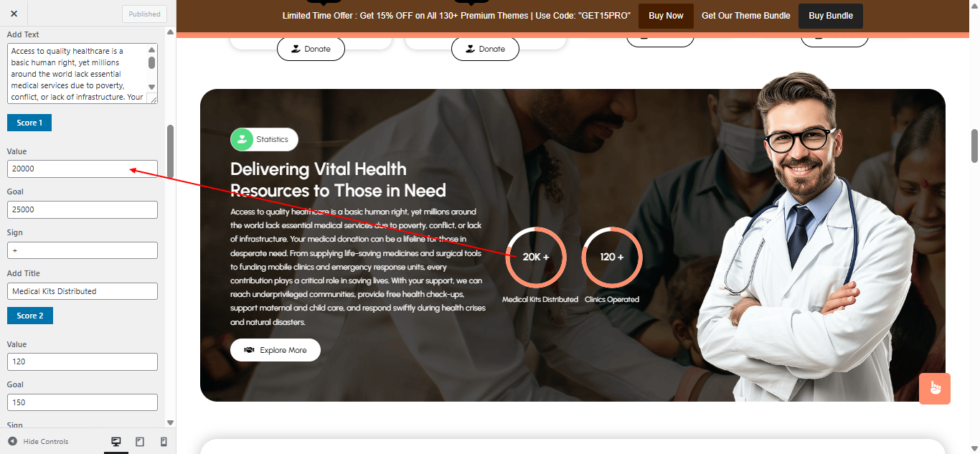This screenshot has height=454, width=980.
Task: Click the Score 1 Goal field showing 25000
Action: coord(83,209)
